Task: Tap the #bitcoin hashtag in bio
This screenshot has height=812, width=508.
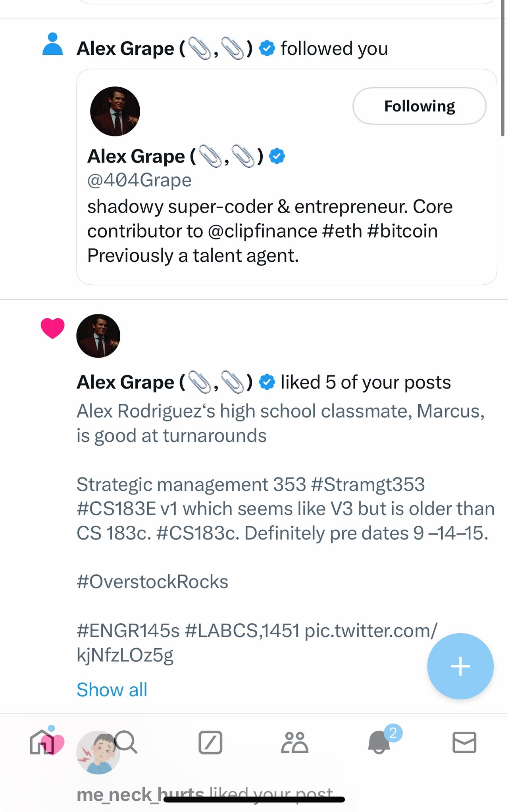Action: coord(402,231)
